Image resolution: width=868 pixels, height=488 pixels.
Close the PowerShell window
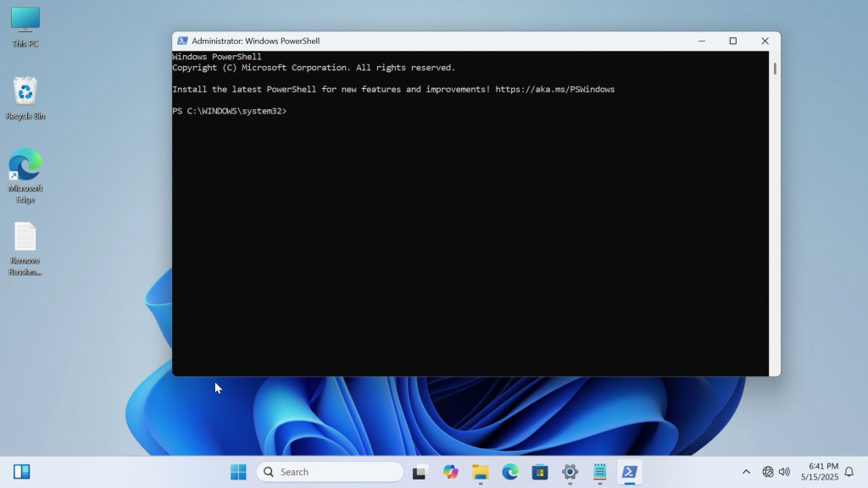pos(765,41)
